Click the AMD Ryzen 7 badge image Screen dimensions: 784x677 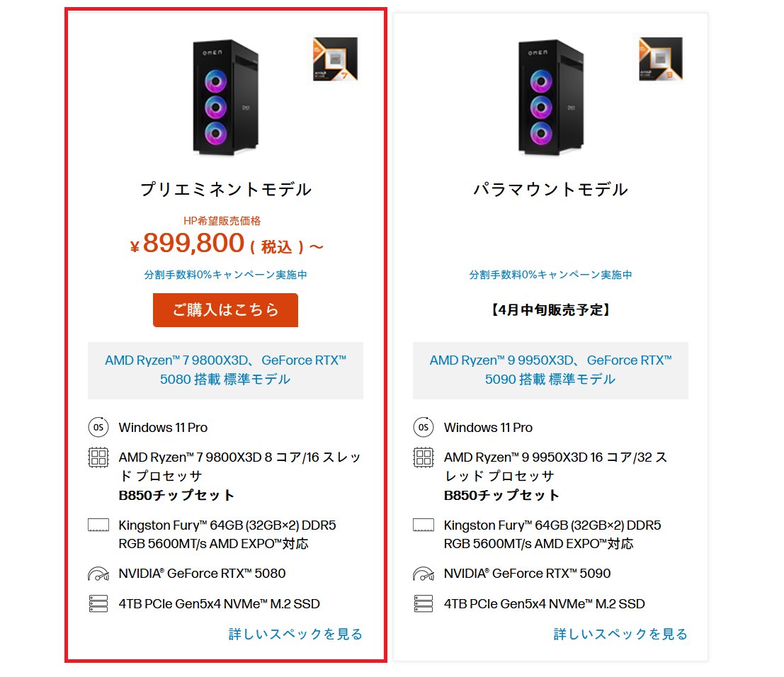click(335, 59)
